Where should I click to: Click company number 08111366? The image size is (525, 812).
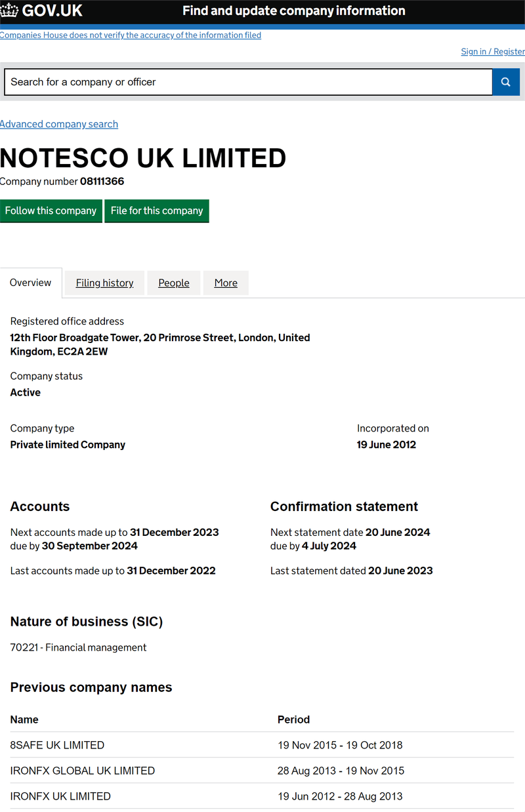pos(102,181)
